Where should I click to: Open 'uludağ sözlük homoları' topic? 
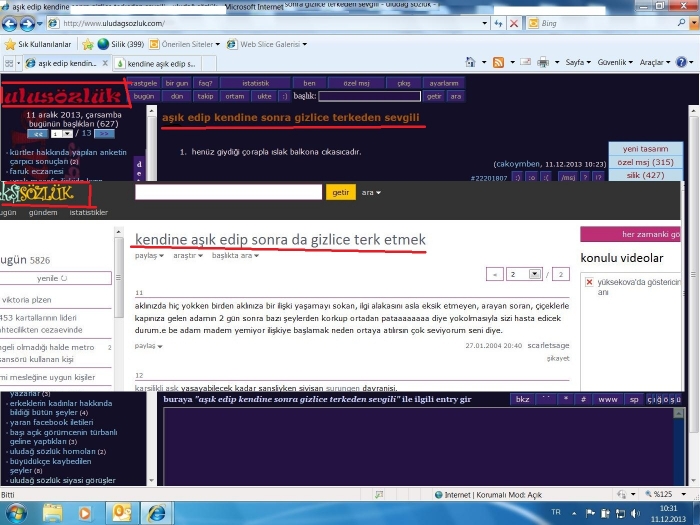click(53, 452)
